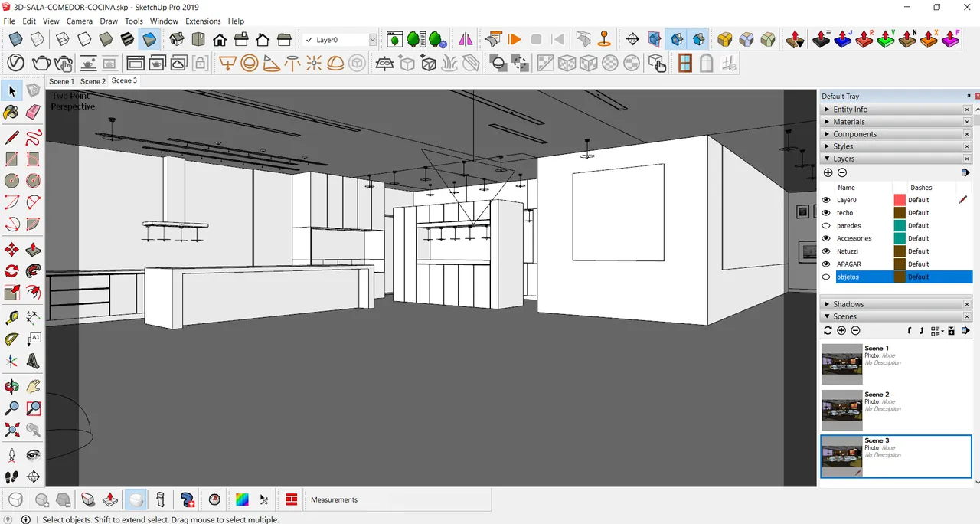Click the Mirror selection icon

coord(465,39)
